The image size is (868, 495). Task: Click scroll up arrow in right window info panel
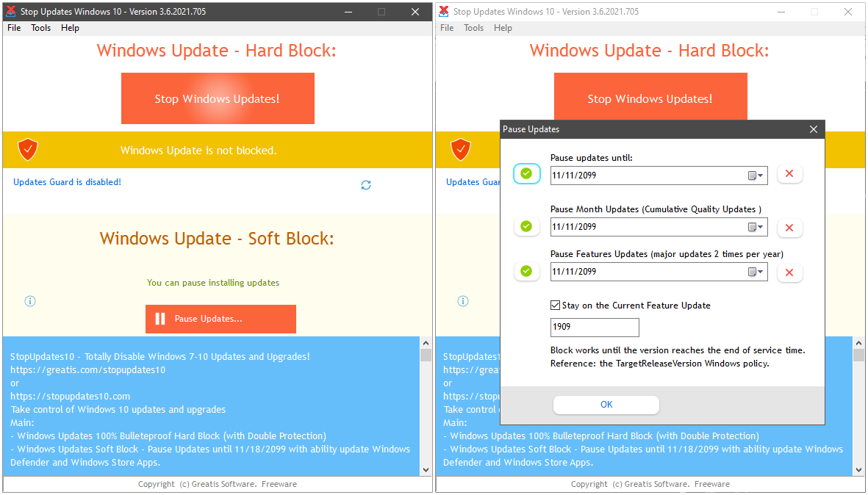point(858,343)
